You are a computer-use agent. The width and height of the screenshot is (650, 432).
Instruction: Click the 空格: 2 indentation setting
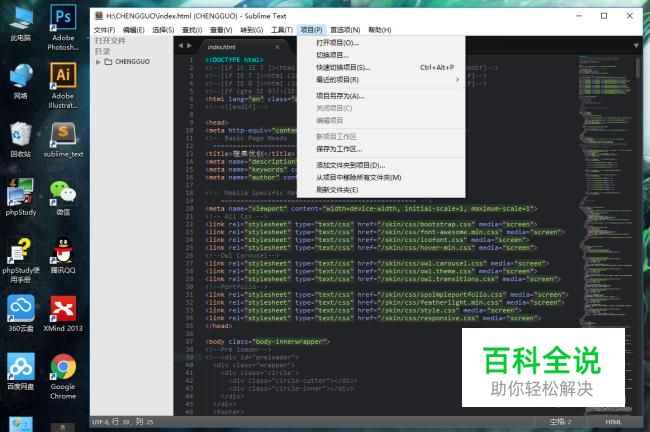pyautogui.click(x=560, y=422)
